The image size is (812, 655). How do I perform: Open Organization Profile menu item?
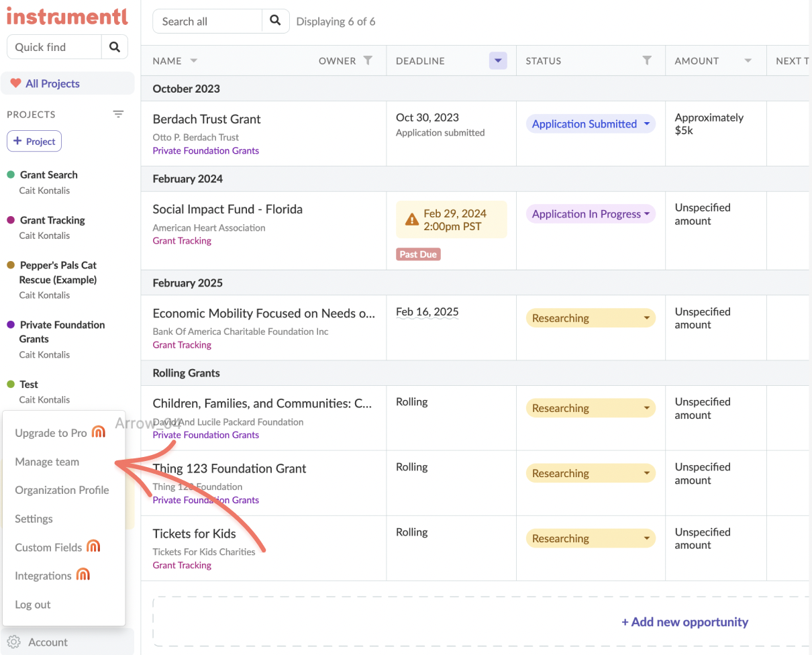pyautogui.click(x=62, y=490)
